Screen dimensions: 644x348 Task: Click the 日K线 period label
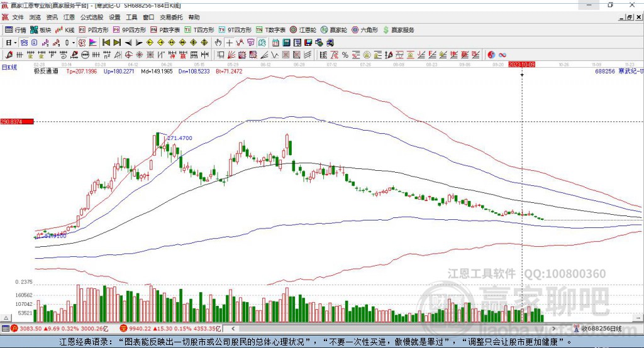9,67
